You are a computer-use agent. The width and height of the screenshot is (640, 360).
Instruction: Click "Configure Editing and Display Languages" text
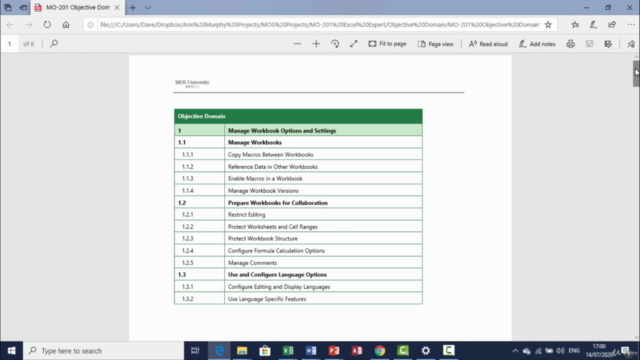(279, 287)
